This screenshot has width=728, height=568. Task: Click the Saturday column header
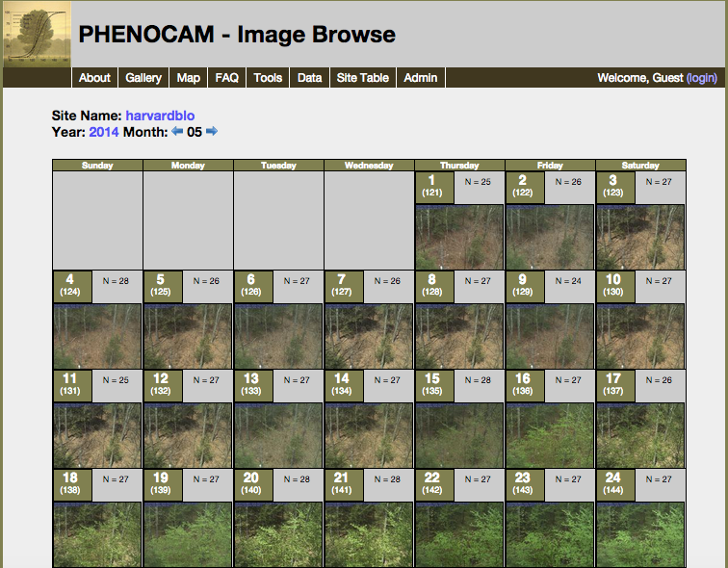(640, 166)
